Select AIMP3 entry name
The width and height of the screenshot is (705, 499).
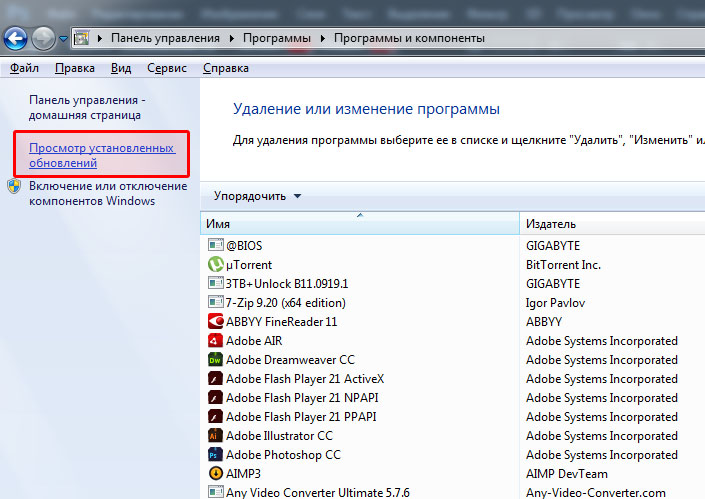coord(243,474)
